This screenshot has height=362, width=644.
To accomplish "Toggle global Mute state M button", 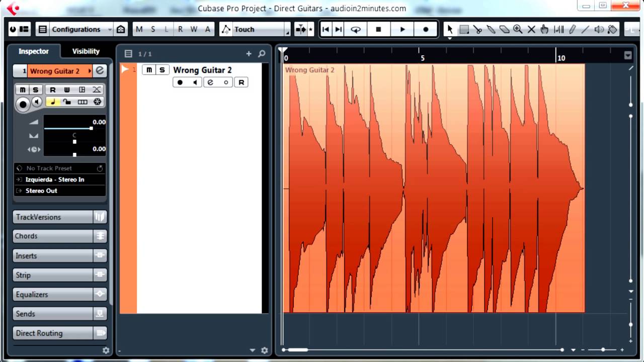I will tap(139, 29).
